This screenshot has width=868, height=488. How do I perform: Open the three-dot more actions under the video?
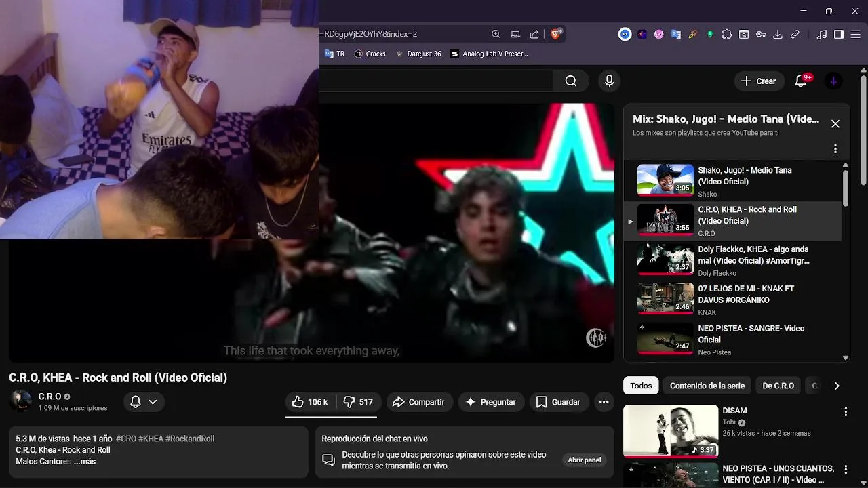pyautogui.click(x=604, y=402)
